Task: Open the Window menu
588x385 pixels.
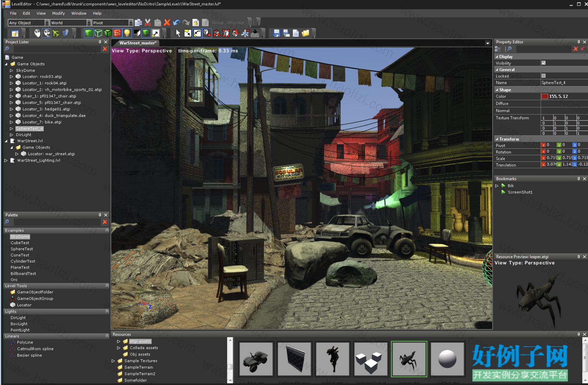Action: coord(79,13)
